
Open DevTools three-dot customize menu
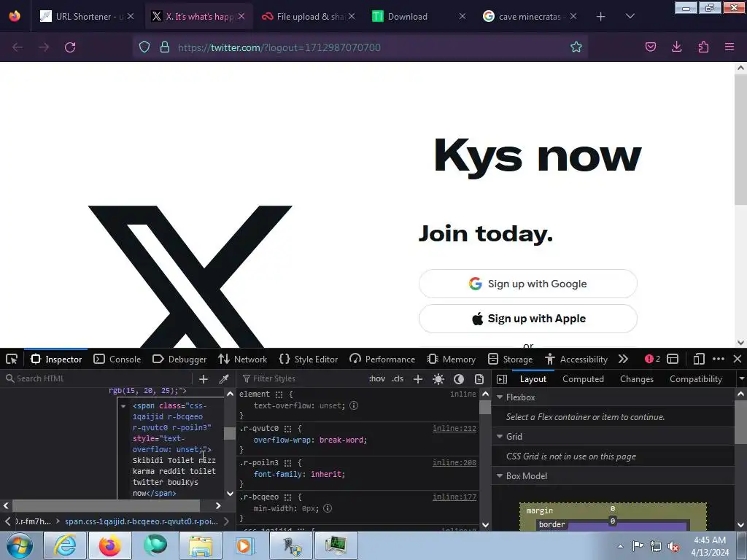pos(719,359)
